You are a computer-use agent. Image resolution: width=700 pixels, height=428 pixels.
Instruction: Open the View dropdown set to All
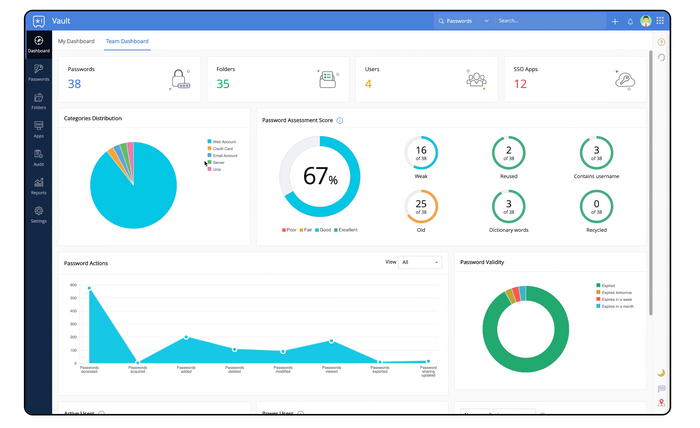420,262
